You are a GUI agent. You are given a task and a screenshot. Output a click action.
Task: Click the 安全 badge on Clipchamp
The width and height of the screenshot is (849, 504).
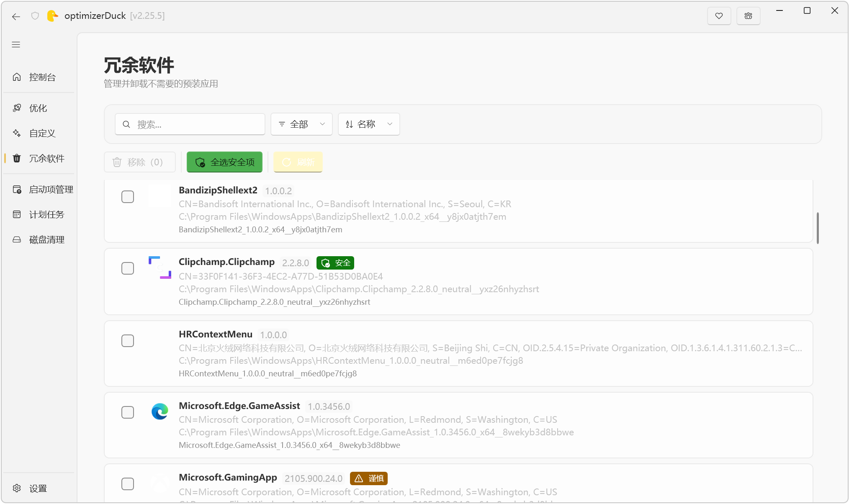pos(335,263)
